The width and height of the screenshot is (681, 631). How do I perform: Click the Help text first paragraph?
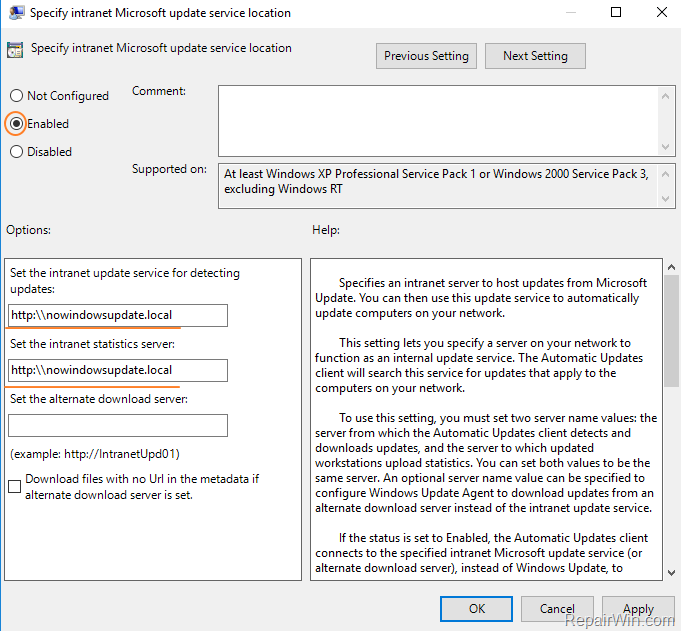pyautogui.click(x=481, y=298)
